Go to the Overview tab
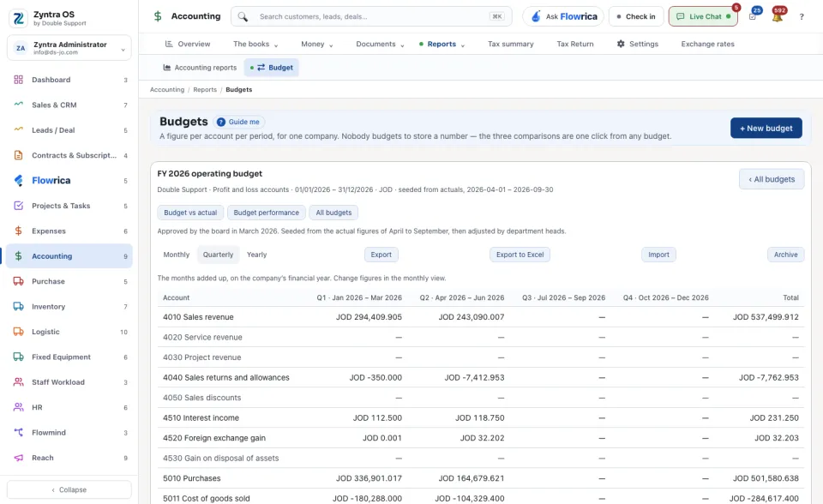This screenshot has height=504, width=823. coord(188,44)
